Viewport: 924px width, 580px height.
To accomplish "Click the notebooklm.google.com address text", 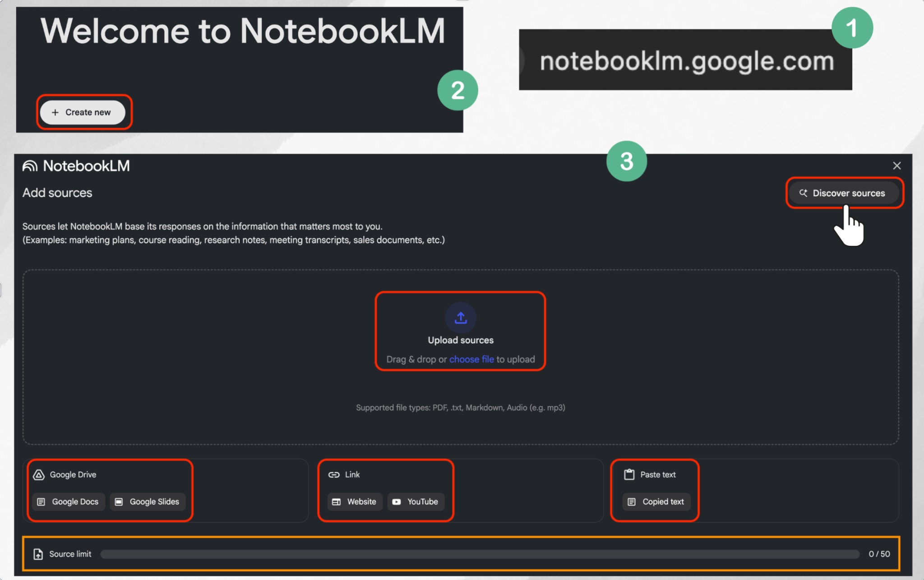I will (687, 61).
